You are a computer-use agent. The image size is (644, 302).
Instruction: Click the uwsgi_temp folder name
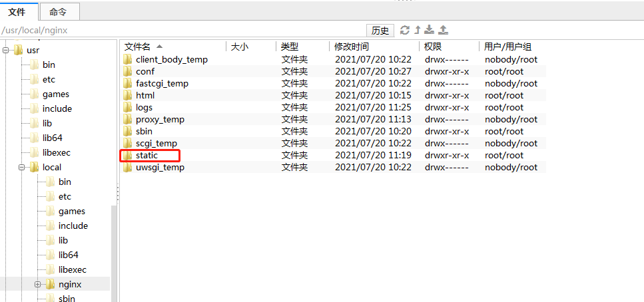[x=161, y=168]
